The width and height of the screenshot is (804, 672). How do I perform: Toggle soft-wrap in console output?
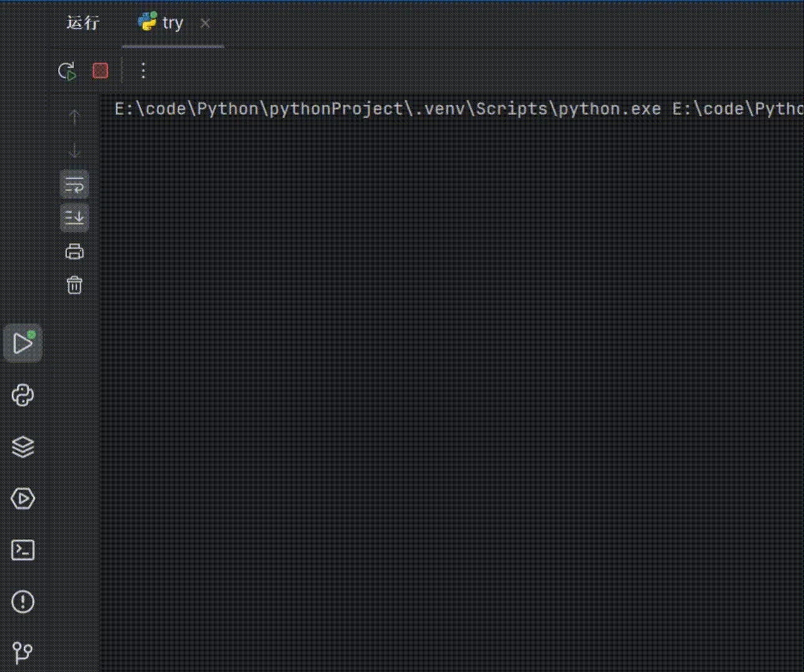(x=75, y=185)
